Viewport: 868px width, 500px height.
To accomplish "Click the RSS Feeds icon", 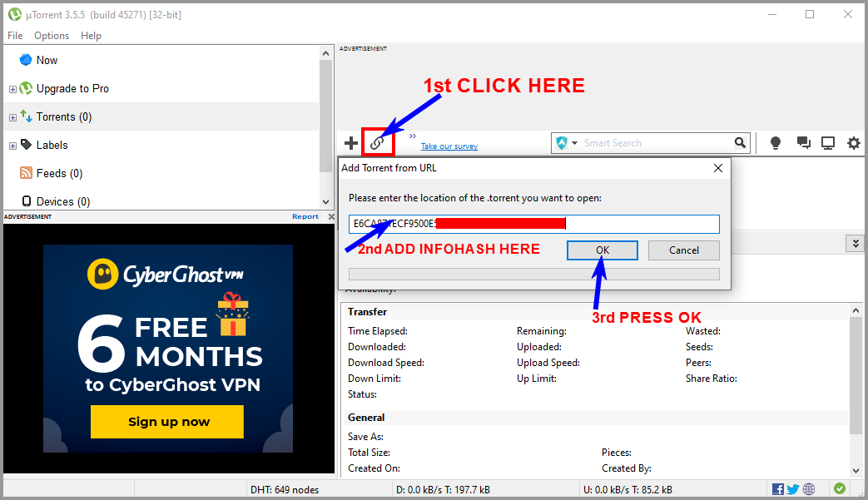I will click(26, 173).
